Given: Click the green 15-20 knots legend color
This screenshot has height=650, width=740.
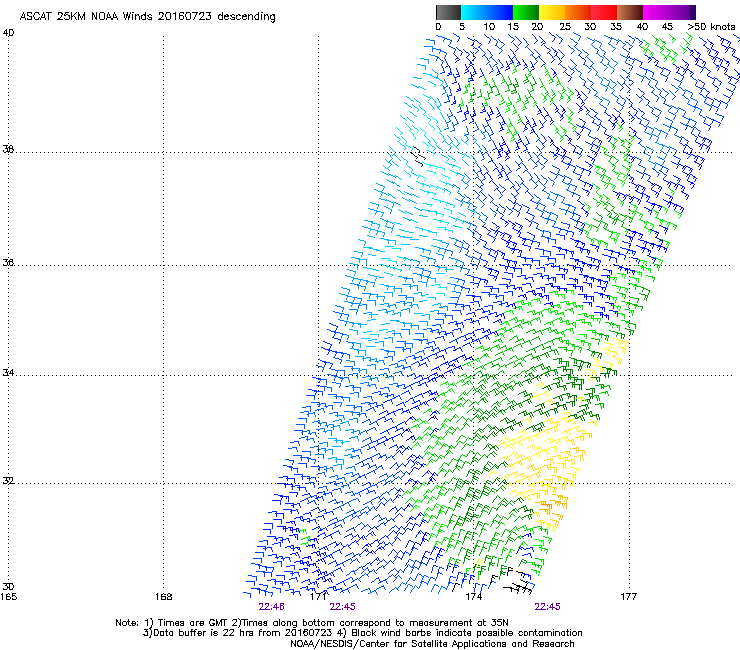Looking at the screenshot, I should (x=526, y=12).
